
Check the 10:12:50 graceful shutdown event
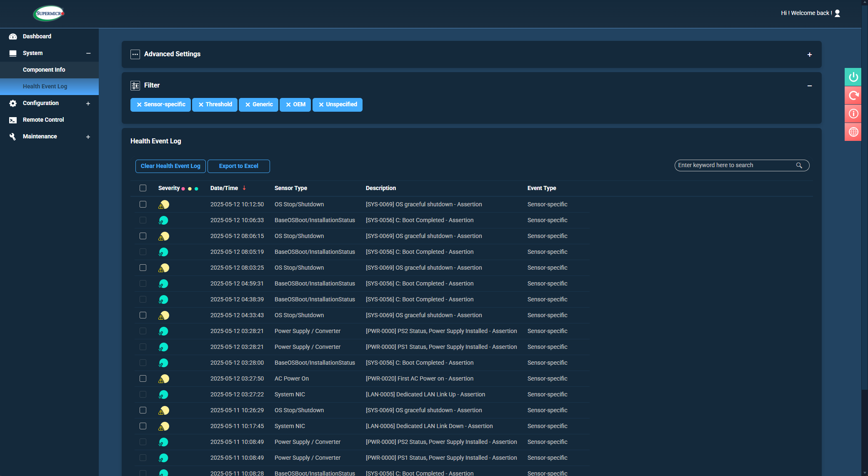coord(143,204)
